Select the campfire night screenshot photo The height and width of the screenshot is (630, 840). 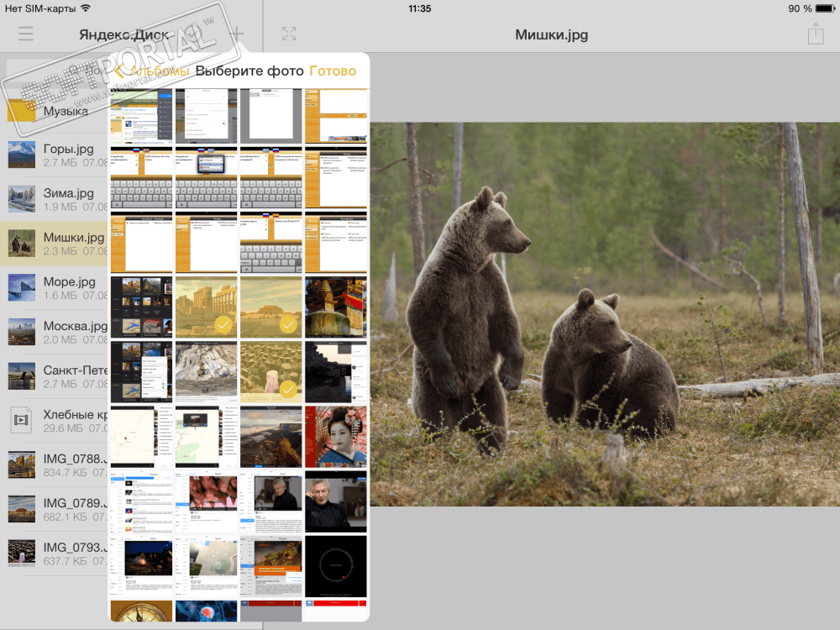coord(141,567)
